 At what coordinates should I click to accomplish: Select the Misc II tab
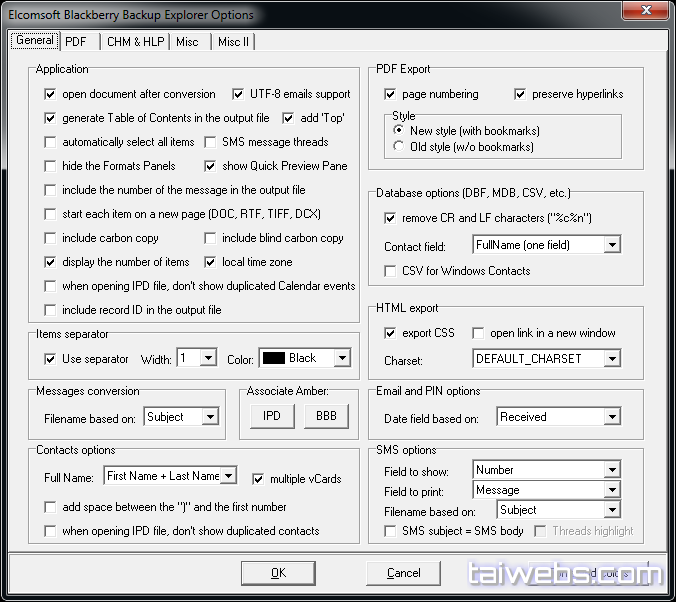(x=234, y=42)
